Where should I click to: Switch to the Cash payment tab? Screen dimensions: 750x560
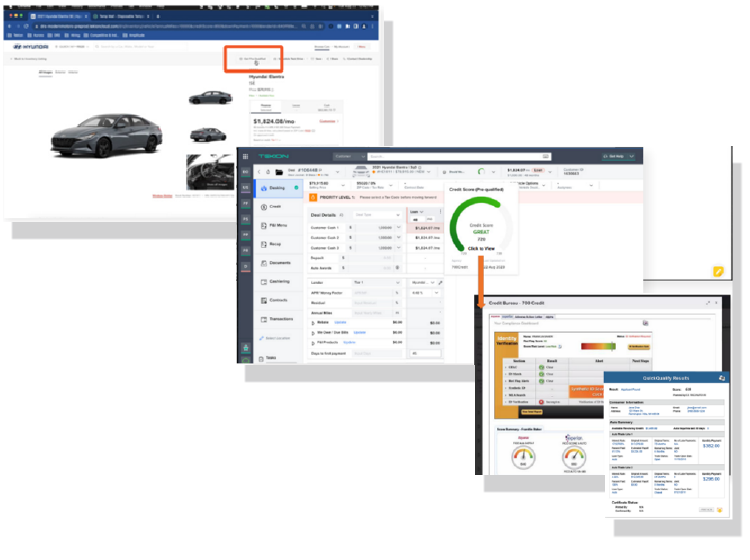tap(327, 107)
